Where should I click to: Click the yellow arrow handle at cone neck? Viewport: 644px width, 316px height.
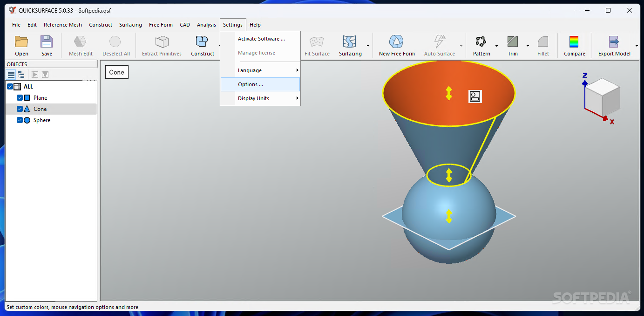tap(449, 175)
